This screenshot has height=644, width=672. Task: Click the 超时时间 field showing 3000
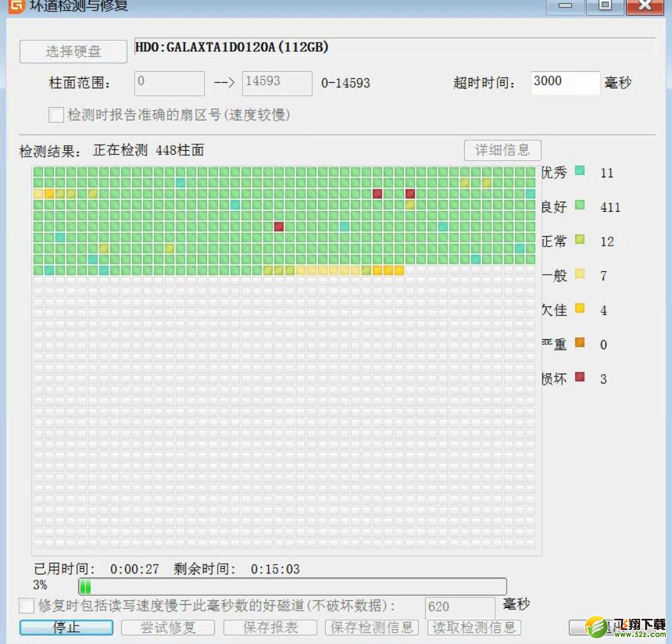565,83
